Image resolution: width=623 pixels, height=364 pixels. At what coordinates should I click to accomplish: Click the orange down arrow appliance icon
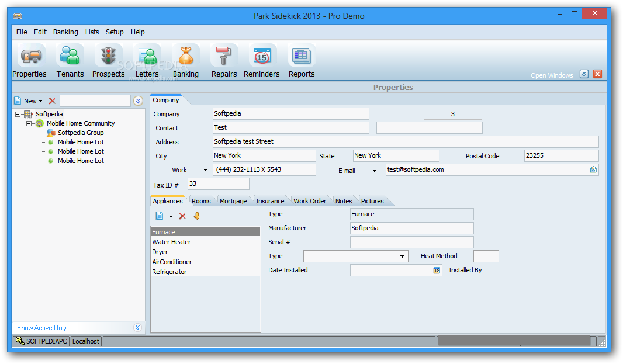pos(197,216)
